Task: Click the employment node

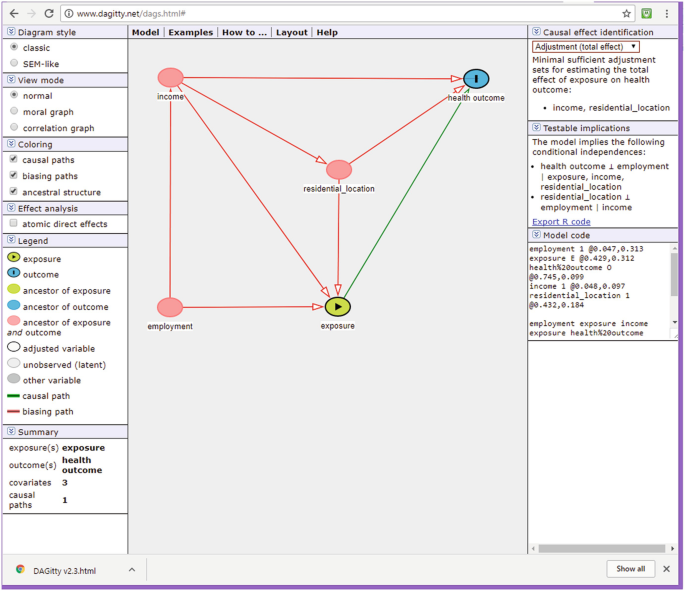Action: pos(170,307)
